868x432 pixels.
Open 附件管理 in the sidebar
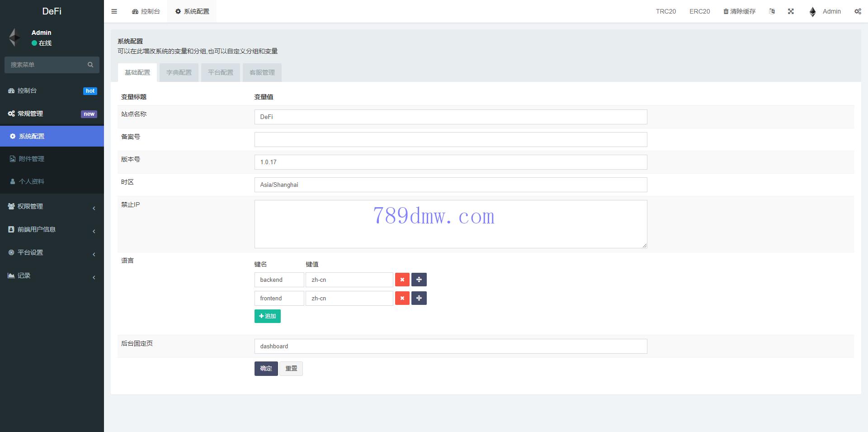pos(32,159)
